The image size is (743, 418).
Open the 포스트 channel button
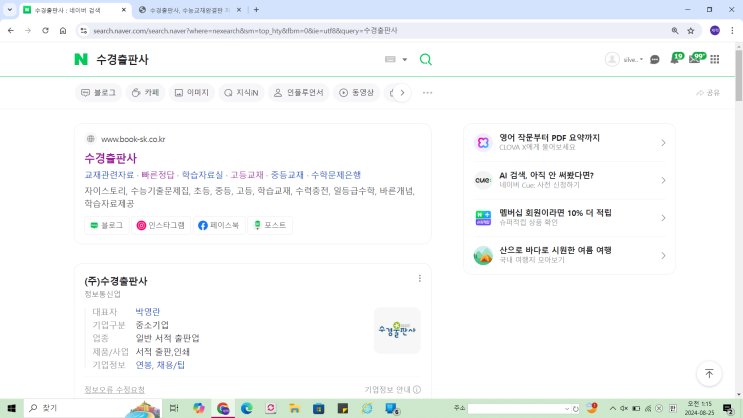270,225
